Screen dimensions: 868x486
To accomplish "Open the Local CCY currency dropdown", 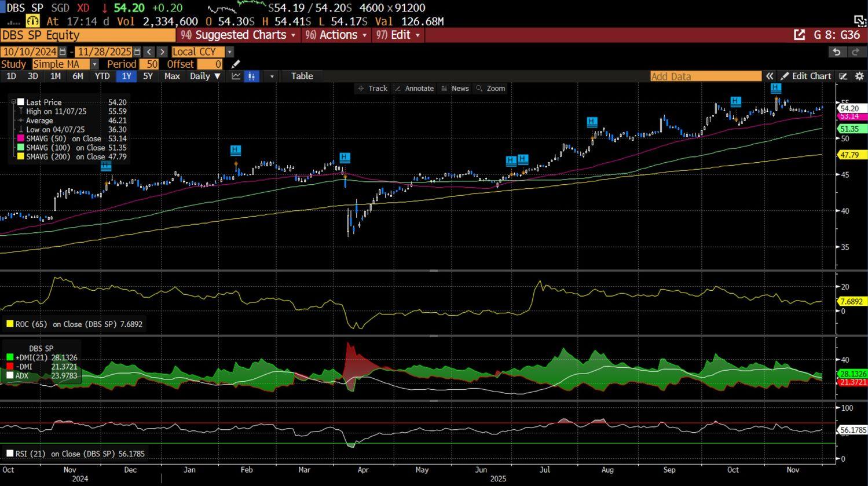I will (x=229, y=52).
